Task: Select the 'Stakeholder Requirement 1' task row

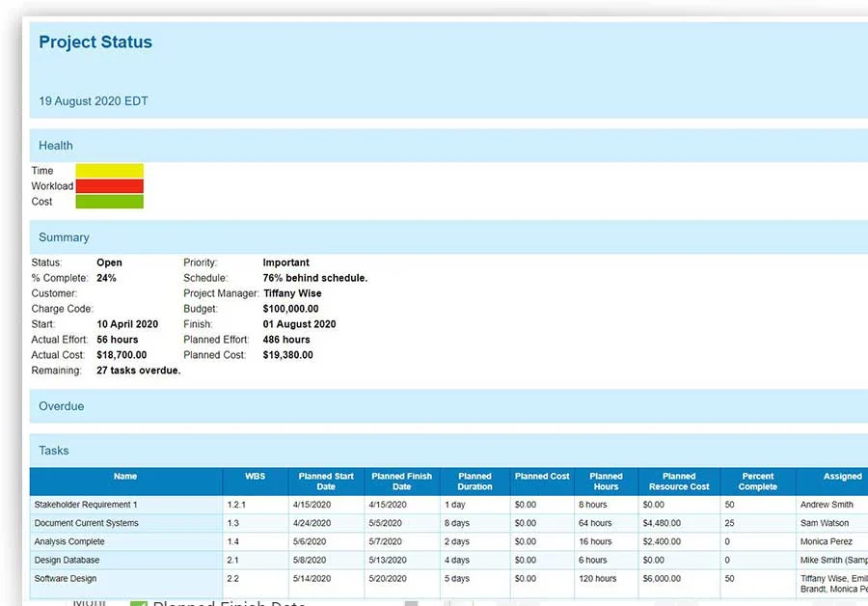Action: coord(448,505)
